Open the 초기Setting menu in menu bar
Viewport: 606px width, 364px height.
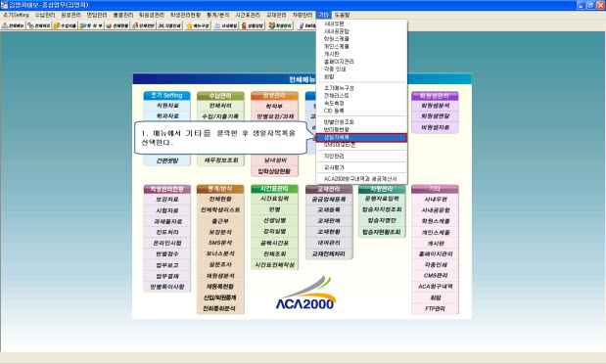pyautogui.click(x=16, y=15)
